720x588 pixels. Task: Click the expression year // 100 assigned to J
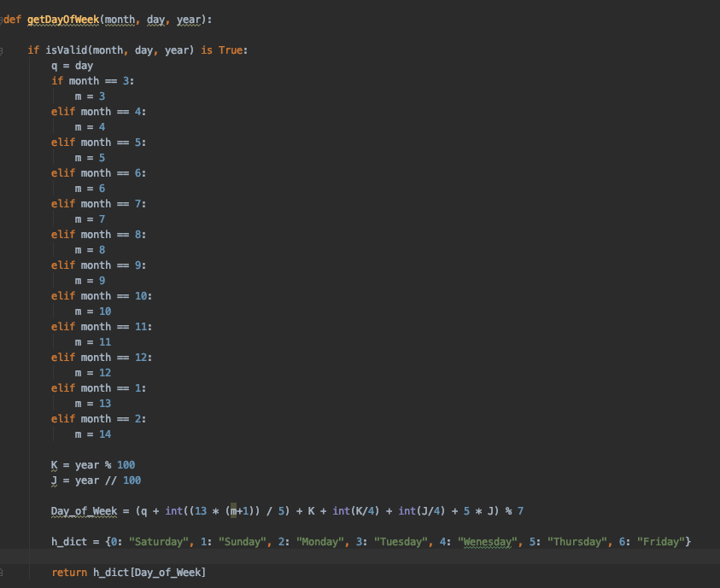click(x=107, y=480)
